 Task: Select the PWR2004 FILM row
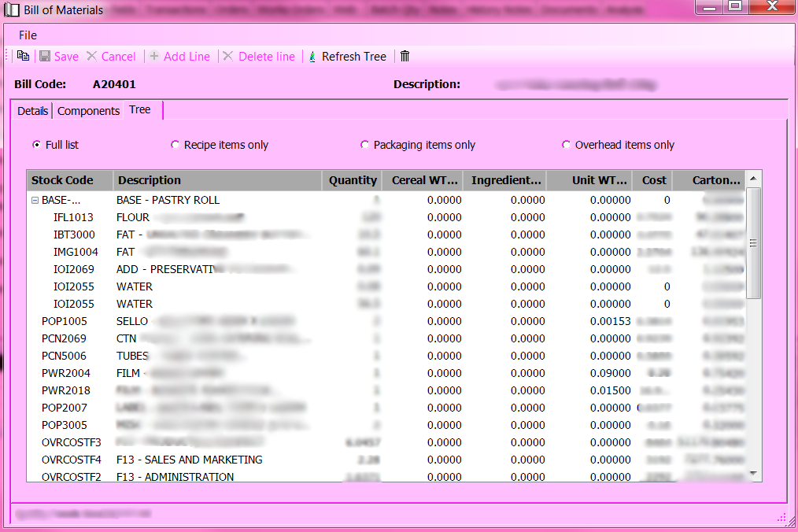386,373
